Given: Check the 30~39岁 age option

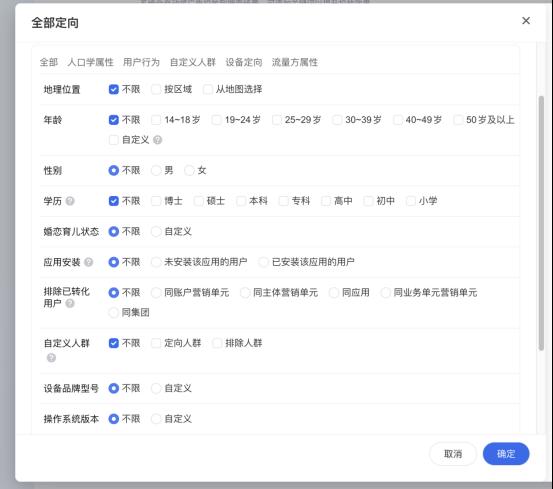Looking at the screenshot, I should pos(337,120).
